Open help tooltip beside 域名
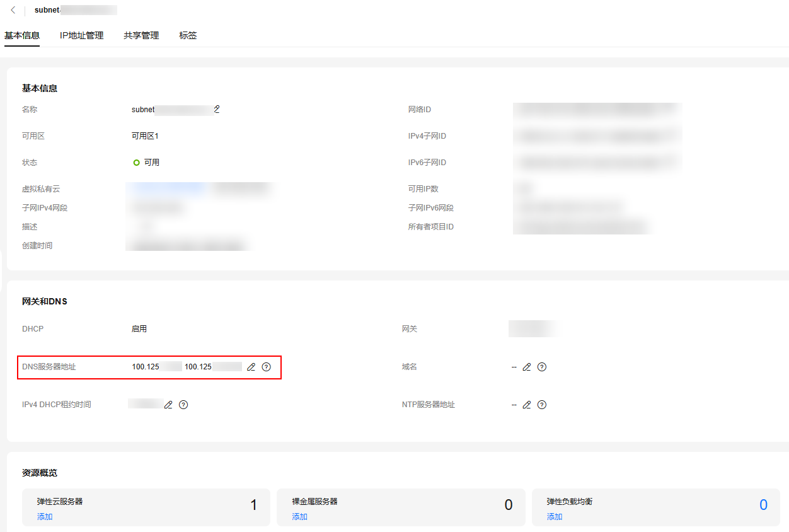The height and width of the screenshot is (532, 789). click(x=541, y=366)
